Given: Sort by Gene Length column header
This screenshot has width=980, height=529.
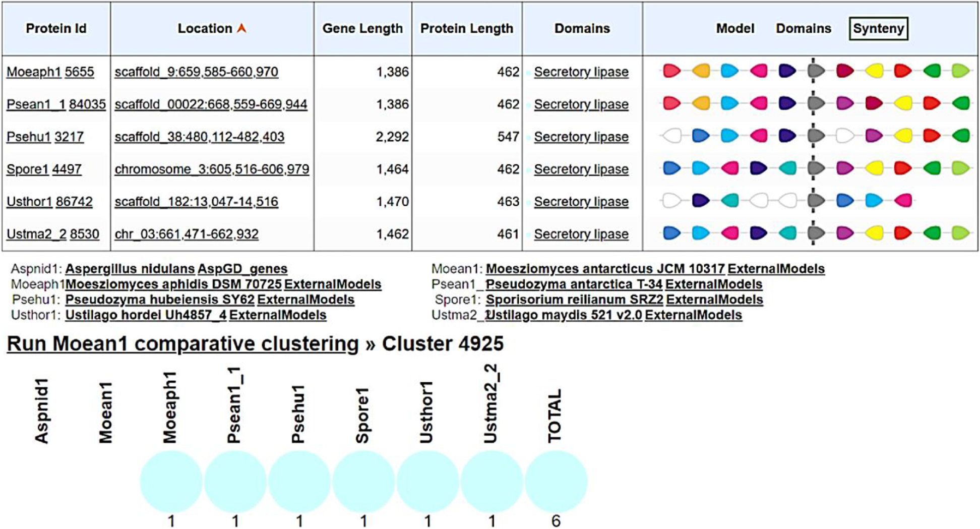Looking at the screenshot, I should tap(362, 29).
